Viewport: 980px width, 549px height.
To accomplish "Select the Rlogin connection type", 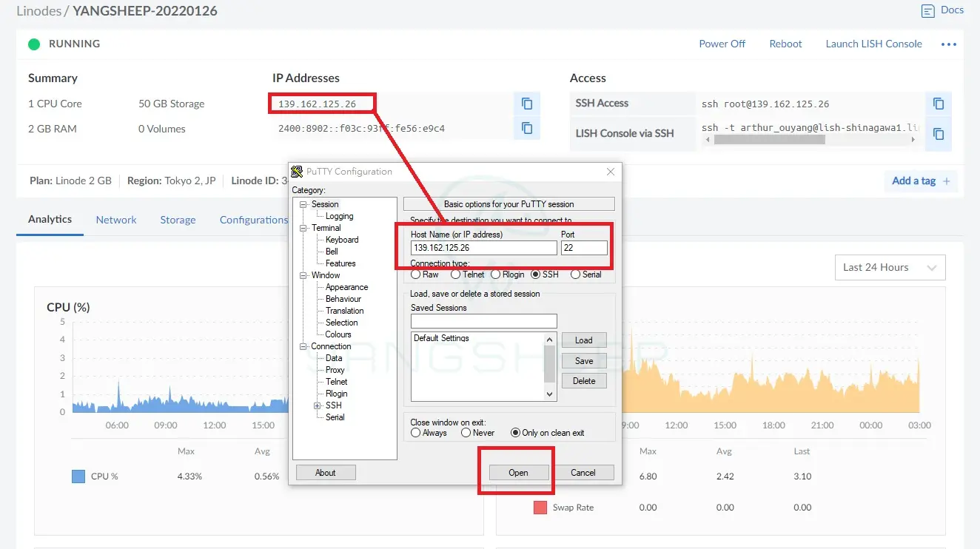I will [496, 274].
